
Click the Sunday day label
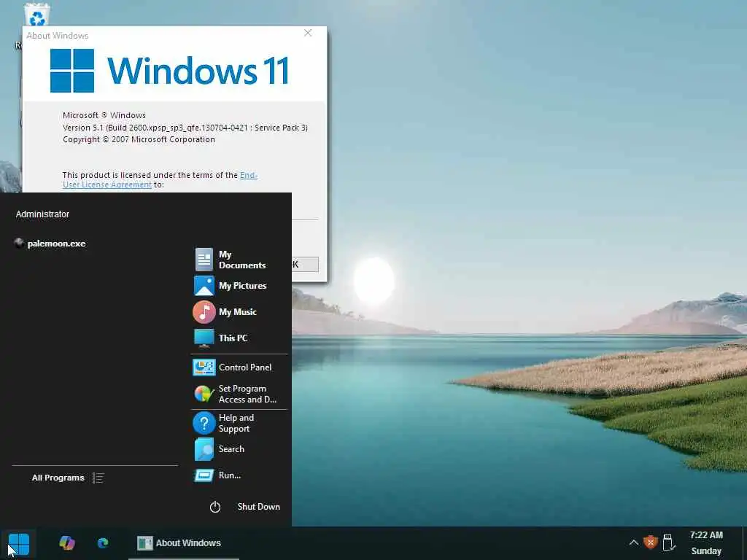[706, 551]
